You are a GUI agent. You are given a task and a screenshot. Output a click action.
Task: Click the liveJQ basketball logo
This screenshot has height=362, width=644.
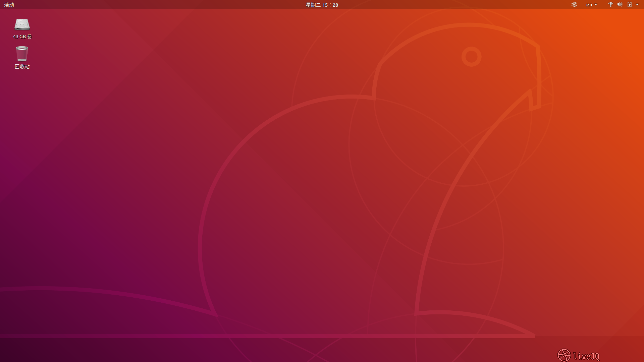564,355
